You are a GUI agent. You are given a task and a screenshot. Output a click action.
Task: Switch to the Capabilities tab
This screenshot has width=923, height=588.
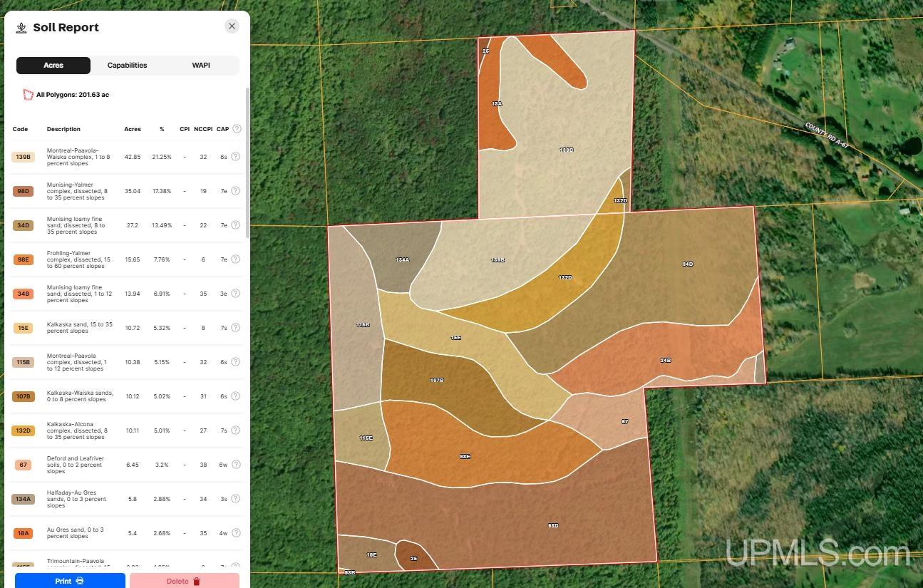[x=127, y=66]
